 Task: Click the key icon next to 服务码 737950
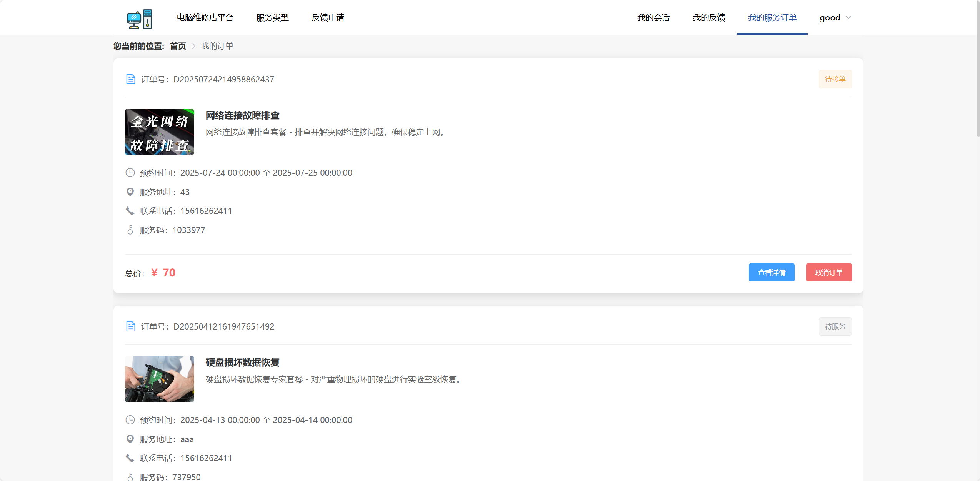[130, 477]
